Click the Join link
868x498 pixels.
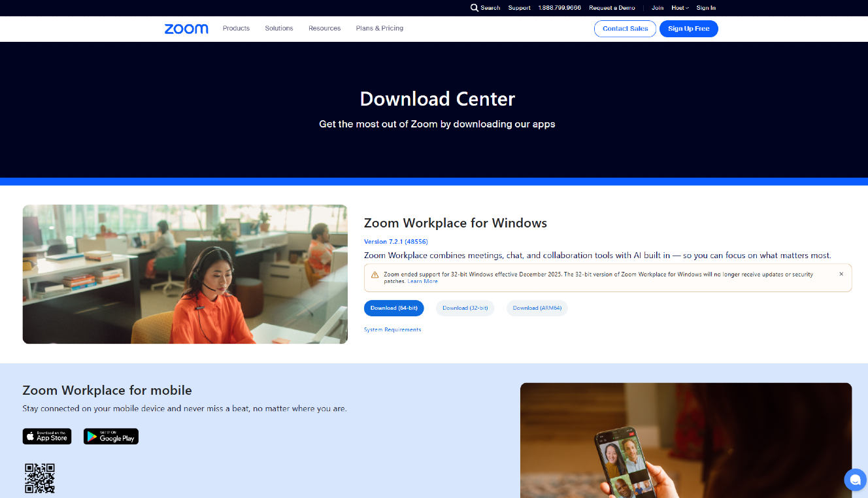point(658,8)
